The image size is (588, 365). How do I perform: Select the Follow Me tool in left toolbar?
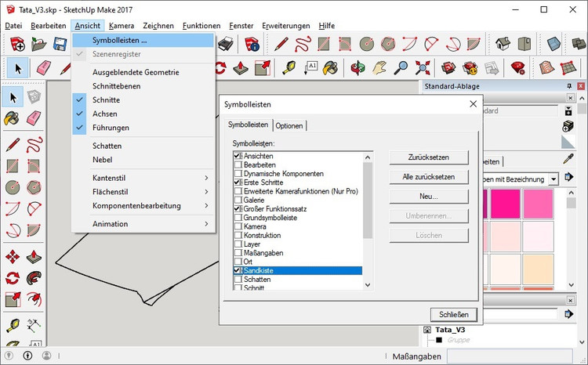coord(34,278)
